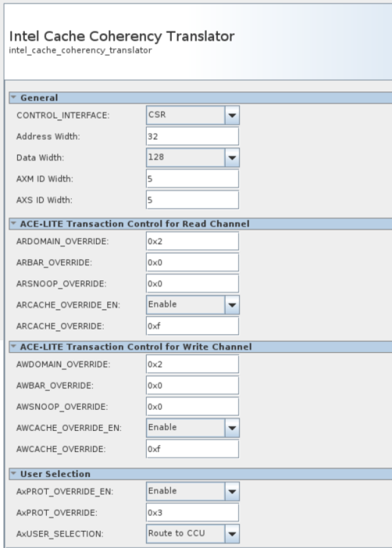Click the Address Width input field
Viewport: 392px width, 548px height.
pos(192,137)
